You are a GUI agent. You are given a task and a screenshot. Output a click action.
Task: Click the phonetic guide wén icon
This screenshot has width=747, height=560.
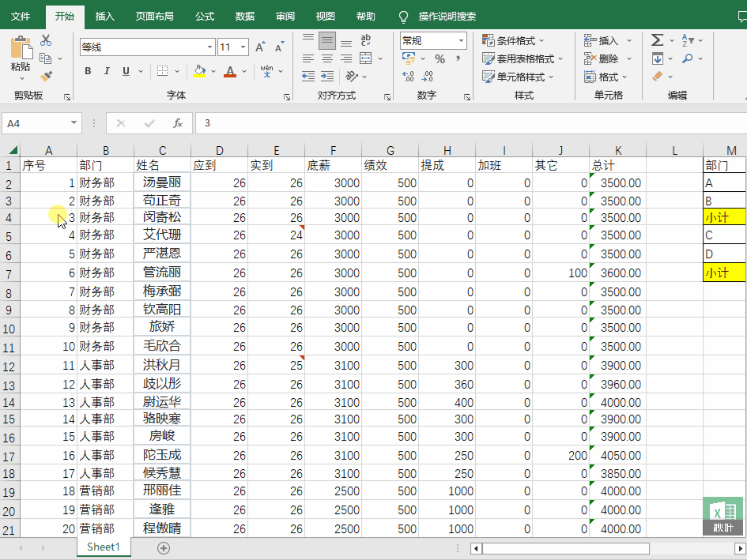267,71
